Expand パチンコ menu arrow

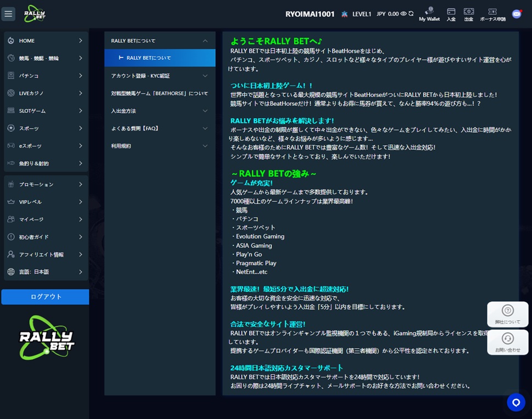[x=80, y=76]
